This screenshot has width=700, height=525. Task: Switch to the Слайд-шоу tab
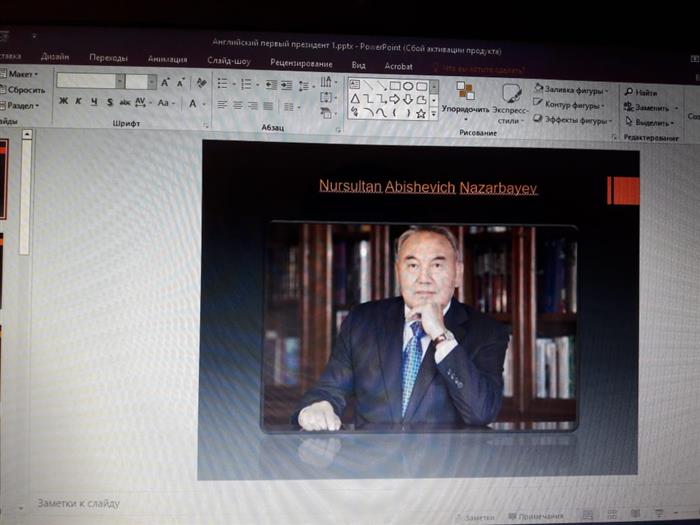[228, 60]
